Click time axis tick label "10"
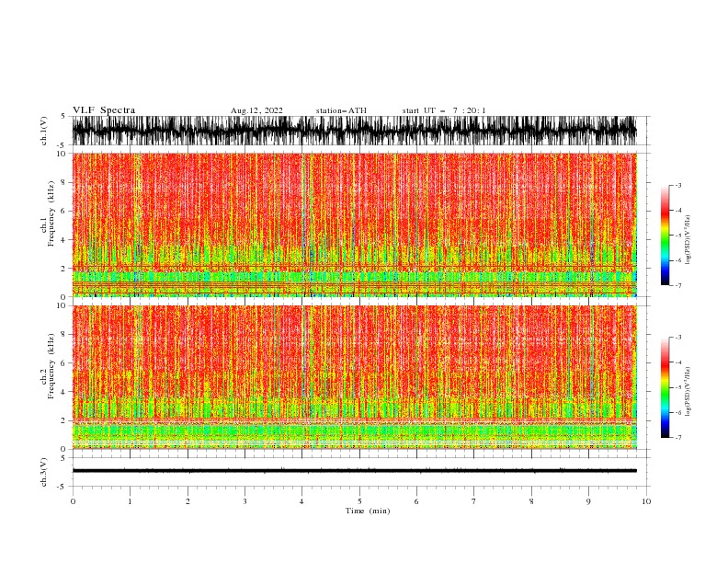The width and height of the screenshot is (728, 563). coord(646,501)
